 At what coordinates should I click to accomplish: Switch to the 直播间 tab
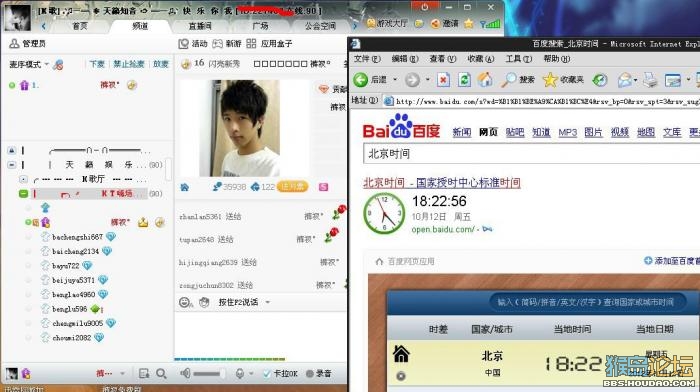coord(200,26)
